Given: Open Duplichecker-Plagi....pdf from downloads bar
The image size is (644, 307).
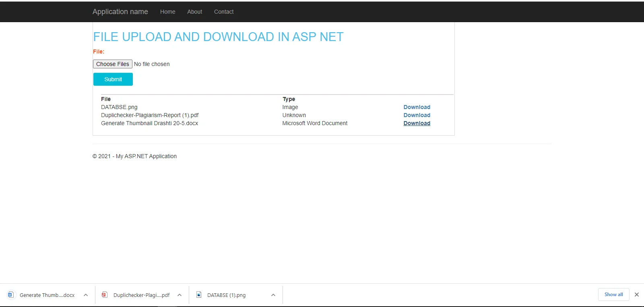Looking at the screenshot, I should [142, 295].
